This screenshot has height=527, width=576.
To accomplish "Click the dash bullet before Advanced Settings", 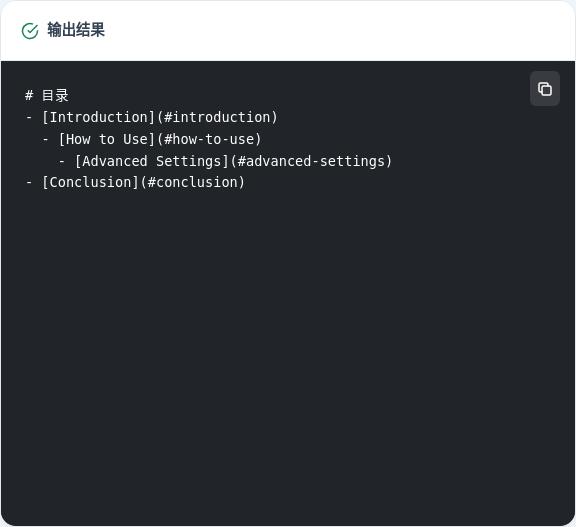I will [x=62, y=161].
